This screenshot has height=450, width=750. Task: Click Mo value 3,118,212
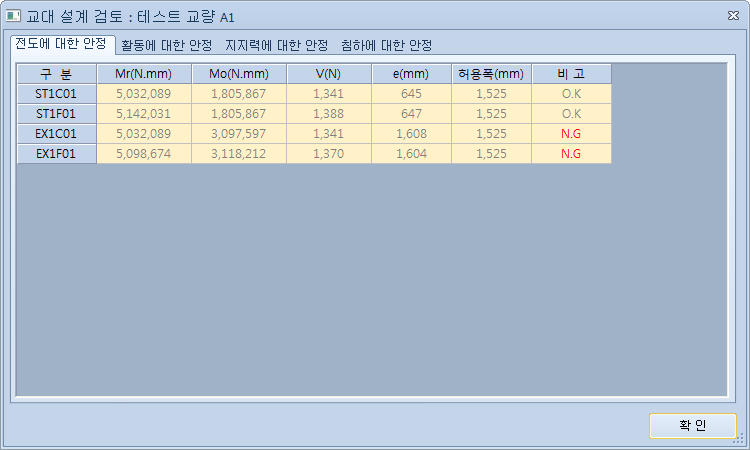[239, 154]
